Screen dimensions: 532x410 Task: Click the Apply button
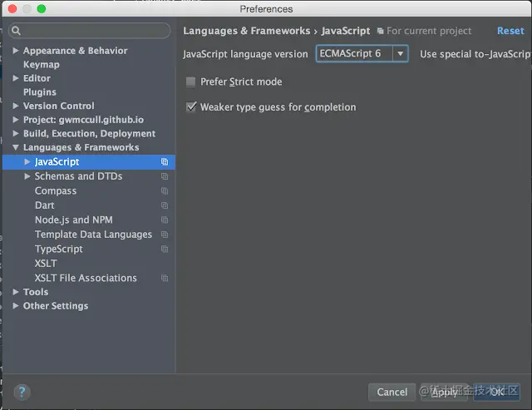(444, 393)
